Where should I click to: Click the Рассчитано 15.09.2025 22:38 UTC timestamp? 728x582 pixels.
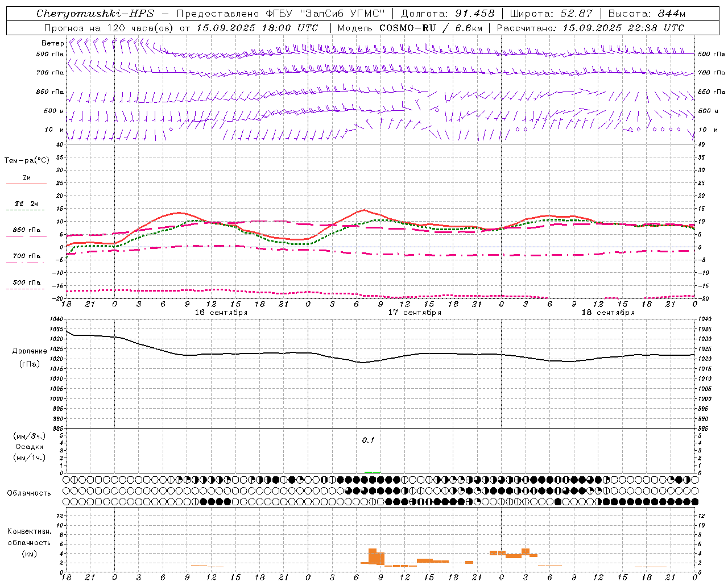coord(590,28)
